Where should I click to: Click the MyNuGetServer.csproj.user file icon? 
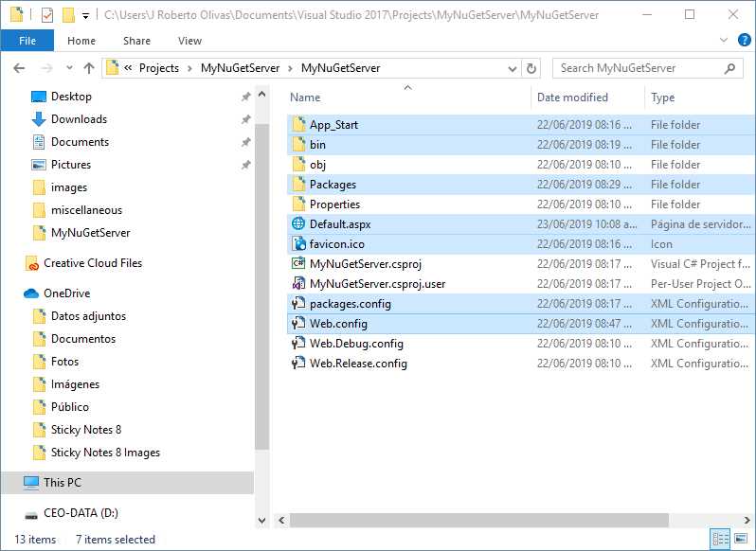point(298,283)
